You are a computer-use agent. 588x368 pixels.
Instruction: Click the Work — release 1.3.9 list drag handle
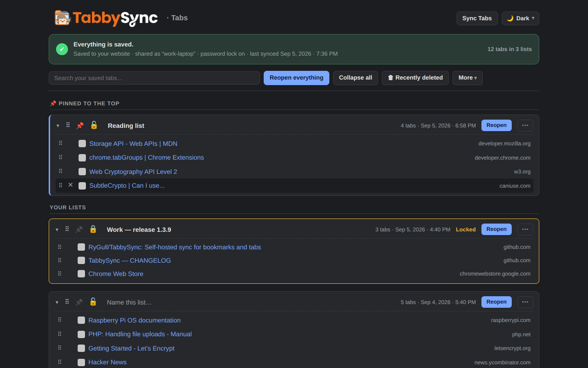(x=67, y=229)
